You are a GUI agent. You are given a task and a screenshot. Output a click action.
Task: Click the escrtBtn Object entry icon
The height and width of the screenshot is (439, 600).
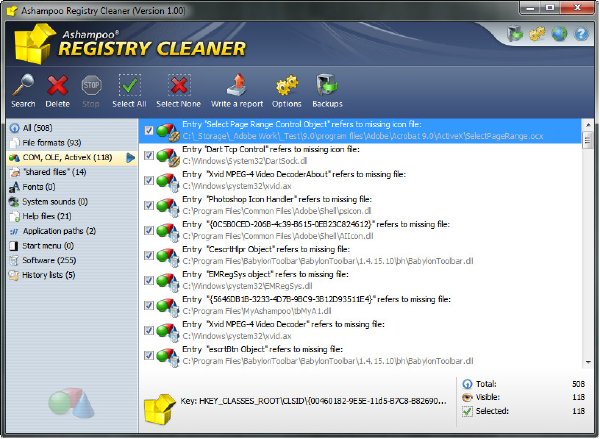point(168,356)
